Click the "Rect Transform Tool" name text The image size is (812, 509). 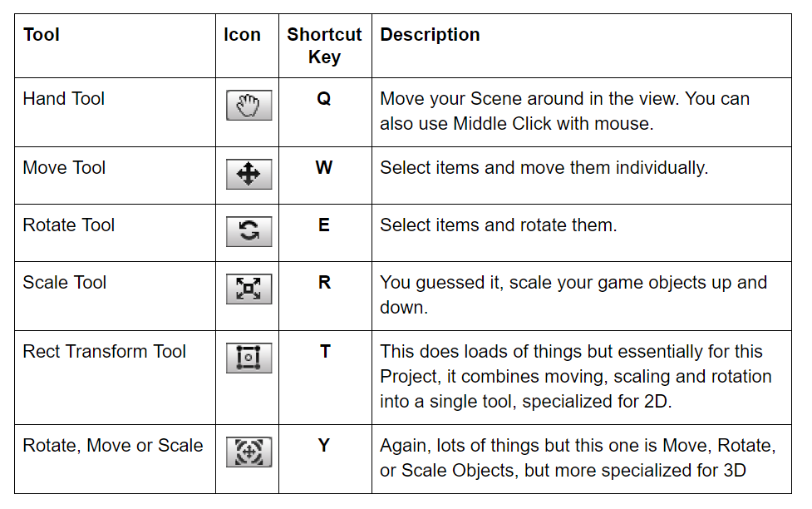pyautogui.click(x=105, y=352)
